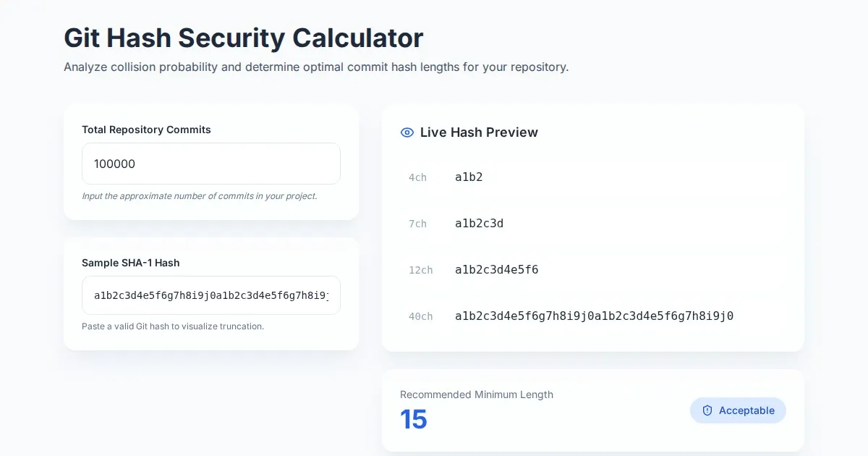The image size is (868, 456).
Task: Click the recommended minimum length value 15
Action: 414,420
